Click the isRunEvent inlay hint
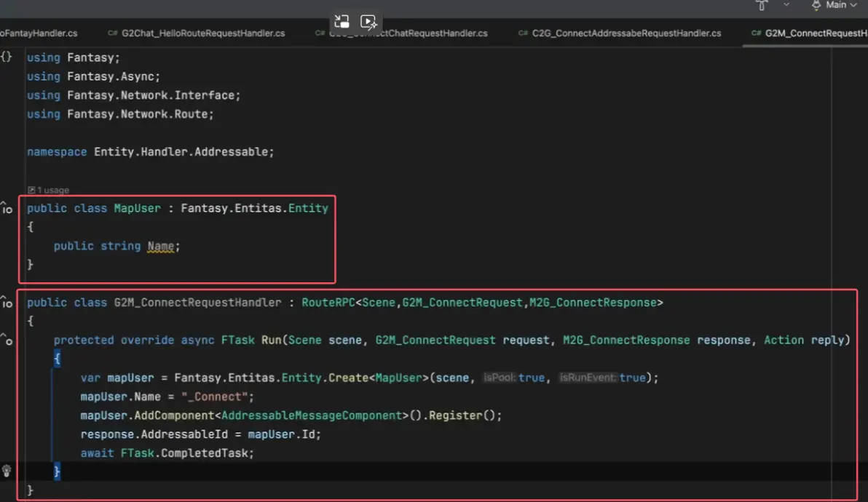 coord(588,378)
